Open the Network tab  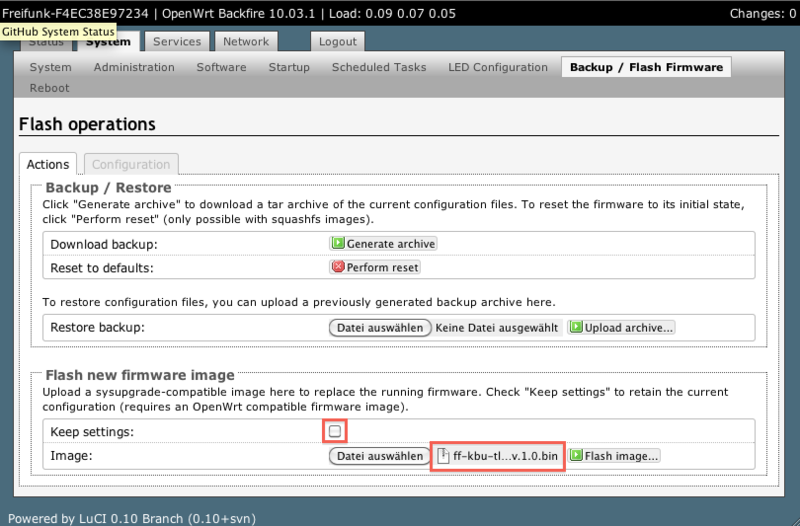pyautogui.click(x=245, y=42)
